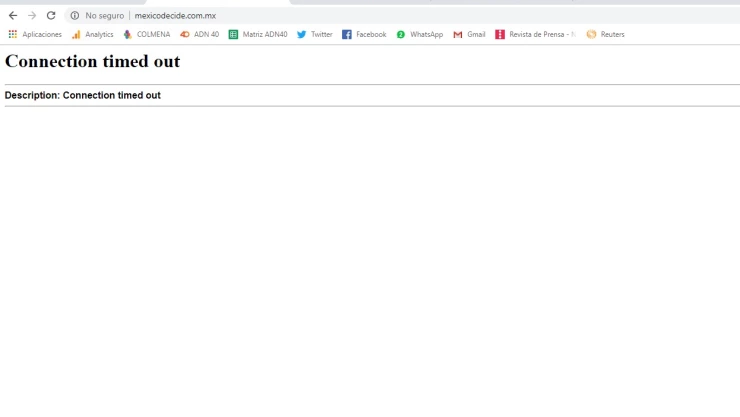This screenshot has height=417, width=740.
Task: Switch to the second browser tab
Action: 400,2
